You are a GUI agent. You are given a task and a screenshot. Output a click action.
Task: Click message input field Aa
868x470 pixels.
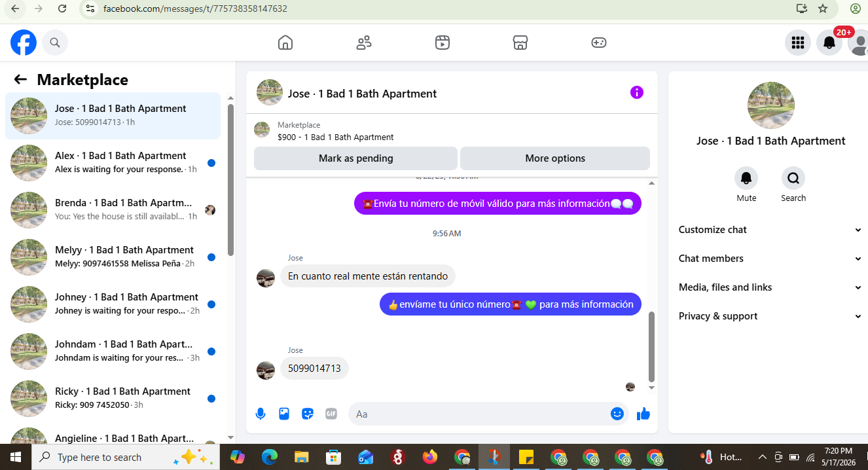478,414
